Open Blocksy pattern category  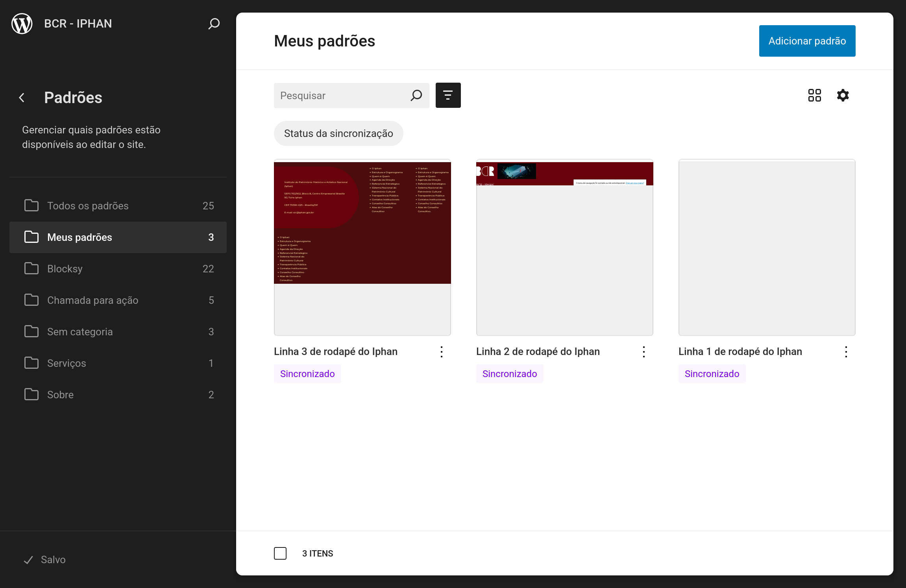tap(118, 268)
